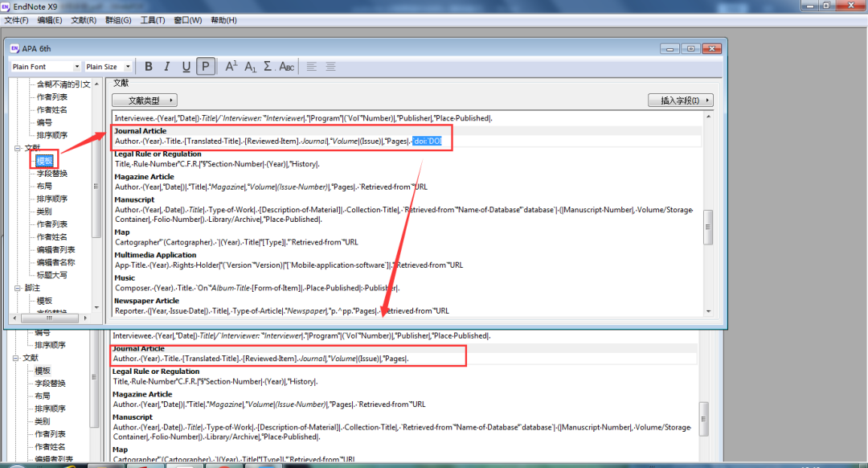Open the 插入字段(I) dropdown button

(681, 101)
